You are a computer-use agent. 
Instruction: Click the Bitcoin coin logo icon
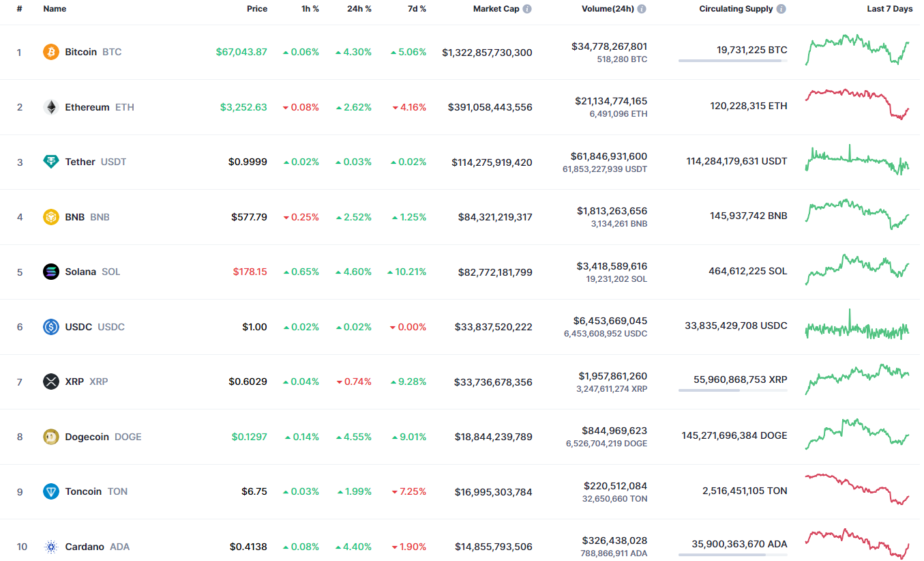51,52
